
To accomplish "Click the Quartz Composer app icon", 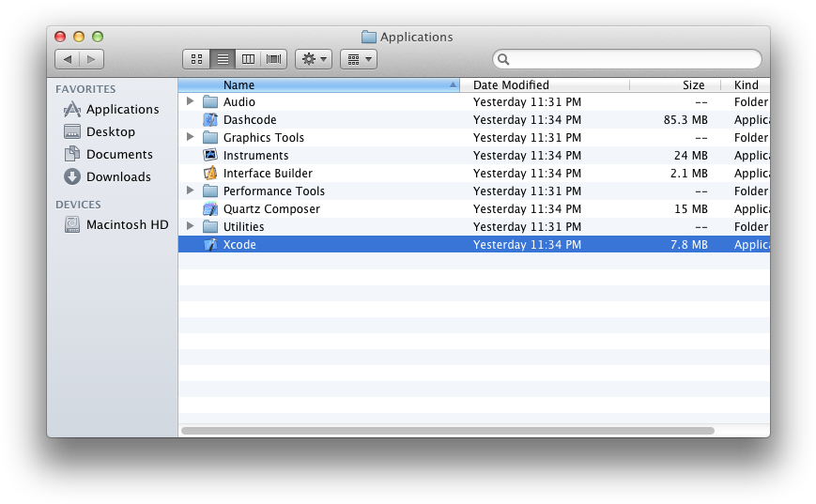I will pos(210,208).
